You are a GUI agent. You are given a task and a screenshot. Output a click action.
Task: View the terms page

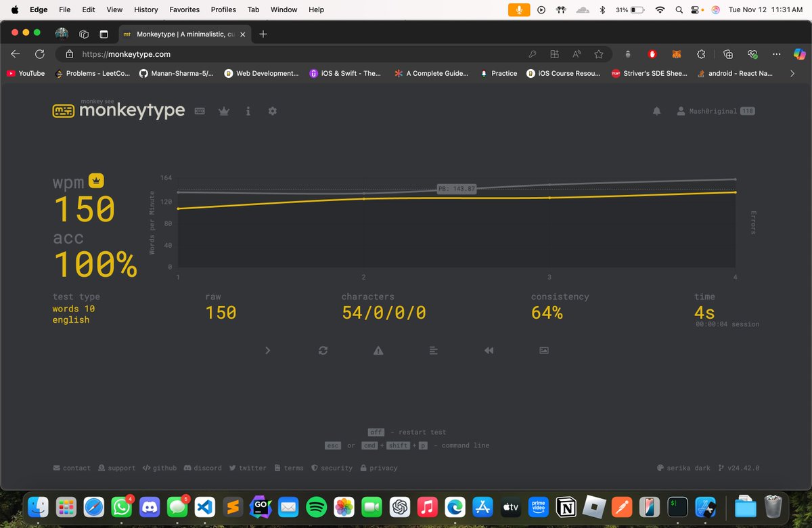tap(289, 468)
